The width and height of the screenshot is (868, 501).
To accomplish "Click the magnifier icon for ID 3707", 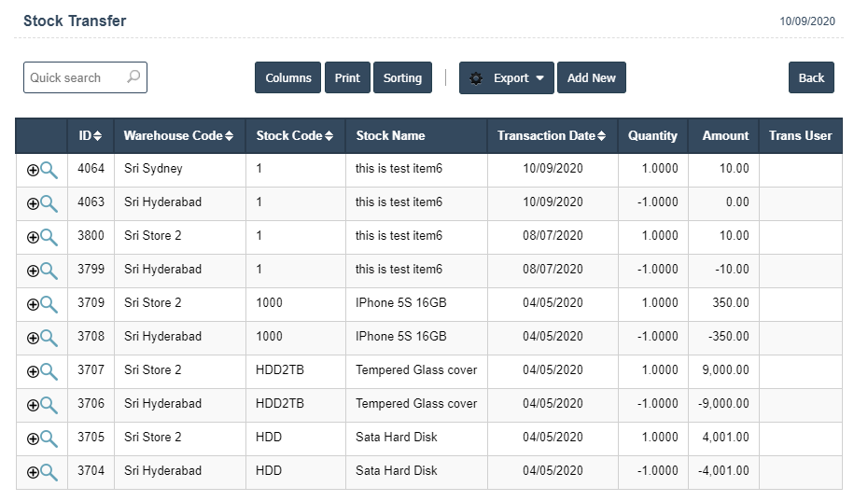I will [x=49, y=371].
